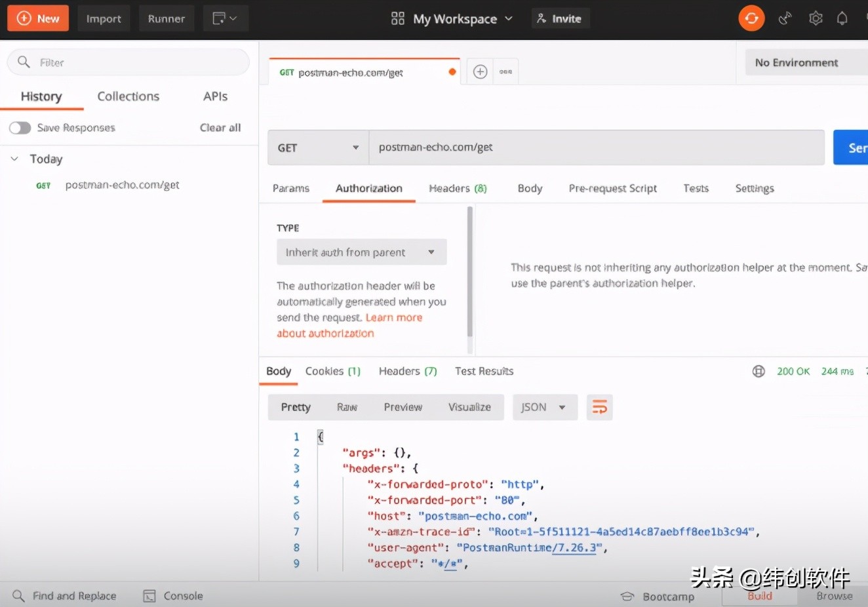Click the globe network icon near status
The width and height of the screenshot is (868, 607).
click(x=759, y=371)
